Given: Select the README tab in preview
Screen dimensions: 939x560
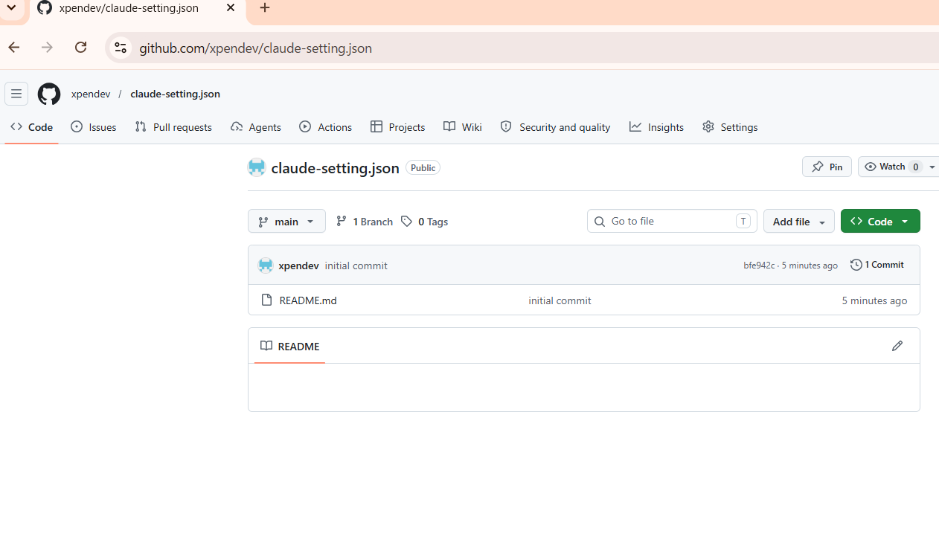Looking at the screenshot, I should tap(289, 347).
